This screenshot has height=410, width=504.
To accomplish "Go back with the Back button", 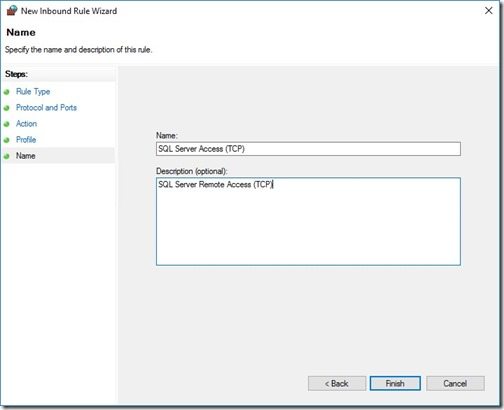I will click(337, 384).
